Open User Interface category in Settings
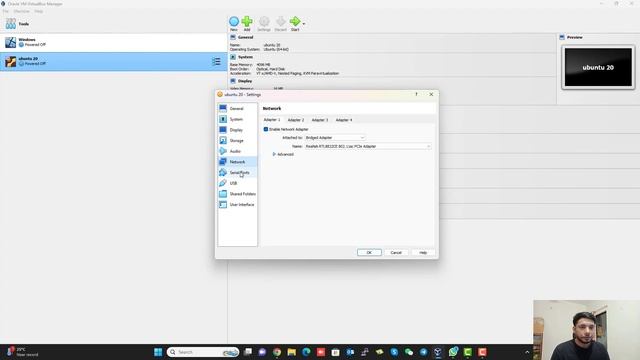640x360 pixels. (238, 204)
